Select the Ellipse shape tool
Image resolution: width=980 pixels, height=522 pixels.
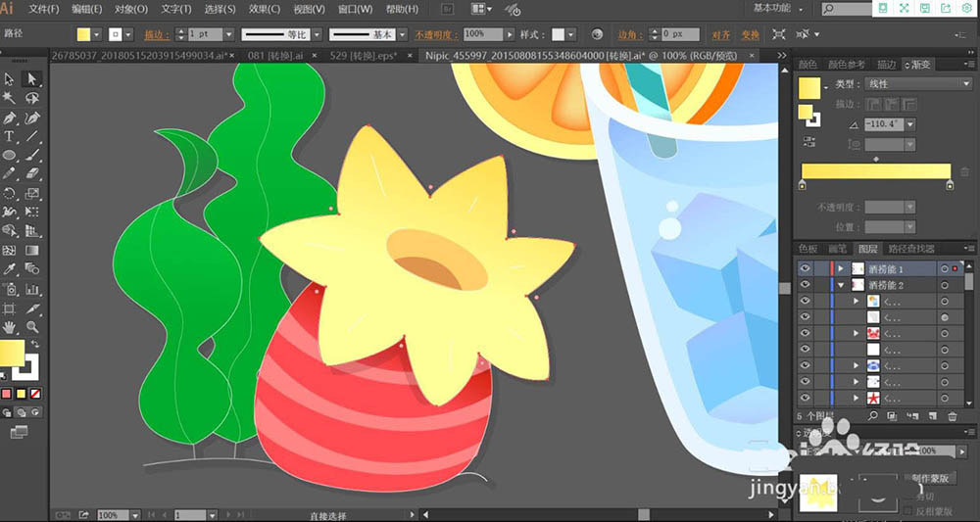9,156
